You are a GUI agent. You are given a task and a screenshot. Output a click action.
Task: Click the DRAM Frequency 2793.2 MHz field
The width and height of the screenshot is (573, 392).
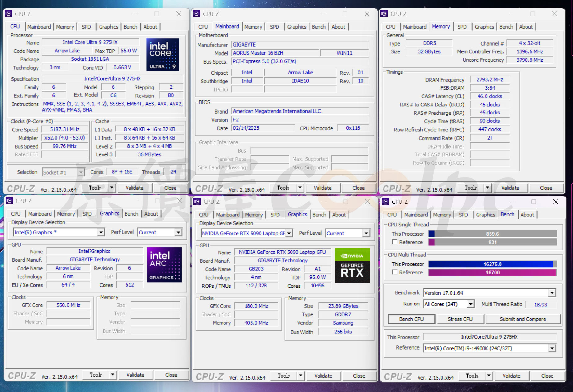point(490,79)
